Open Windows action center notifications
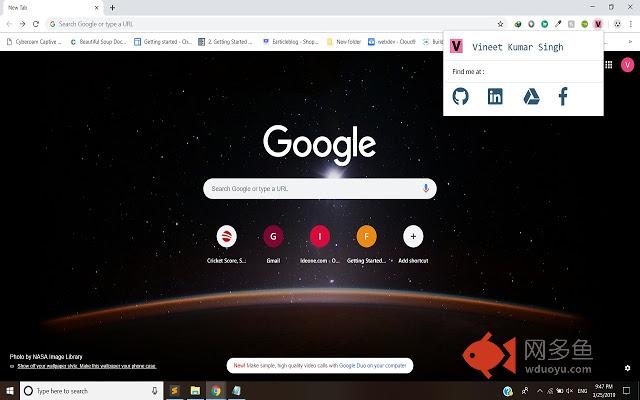 coord(627,391)
